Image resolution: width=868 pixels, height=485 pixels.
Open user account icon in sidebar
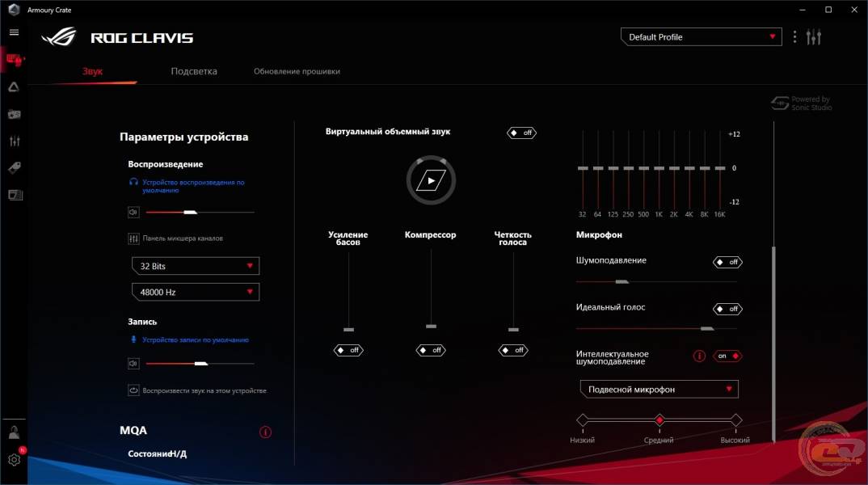pyautogui.click(x=15, y=432)
